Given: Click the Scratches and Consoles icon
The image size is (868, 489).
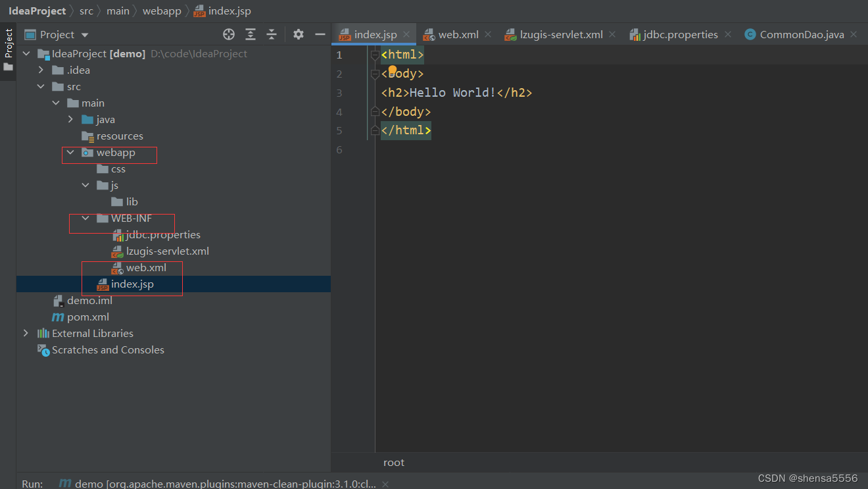Looking at the screenshot, I should pos(43,350).
